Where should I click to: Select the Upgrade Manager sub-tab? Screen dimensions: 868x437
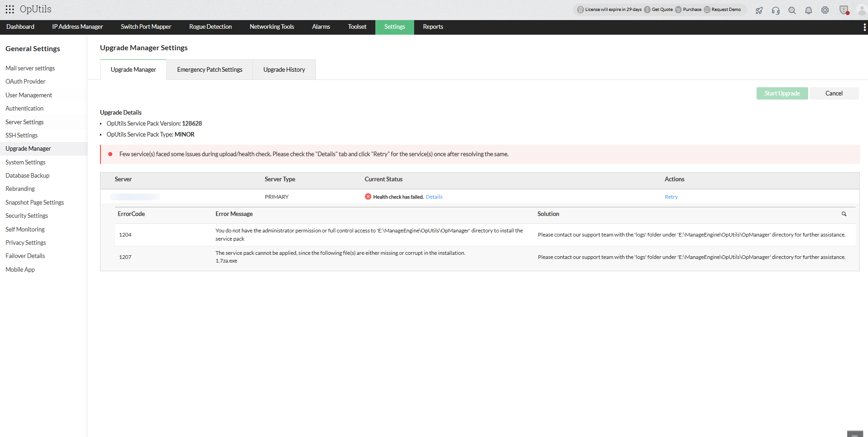[x=133, y=70]
